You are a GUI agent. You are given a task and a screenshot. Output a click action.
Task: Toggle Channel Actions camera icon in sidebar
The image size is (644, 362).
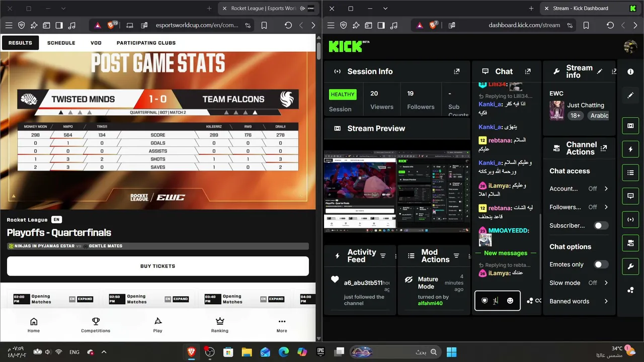[630, 243]
